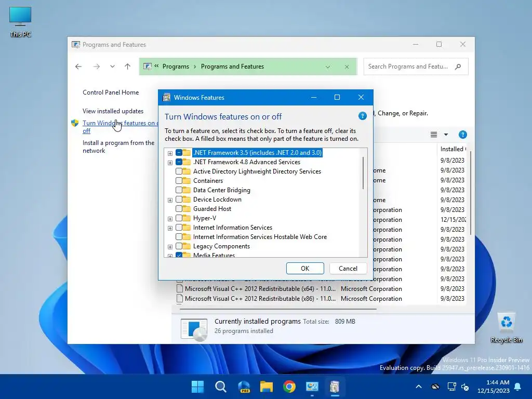Click the Programs and Features breadcrumb
This screenshot has height=399, width=532.
232,66
